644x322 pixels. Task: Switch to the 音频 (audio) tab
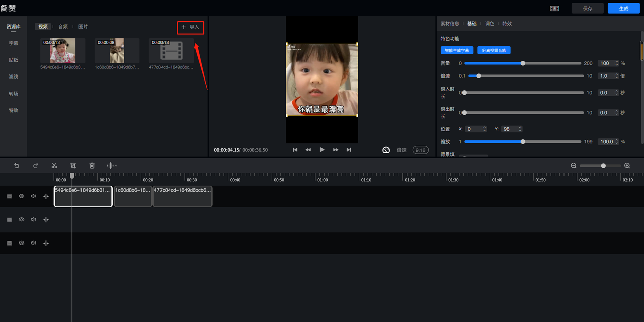[63, 27]
